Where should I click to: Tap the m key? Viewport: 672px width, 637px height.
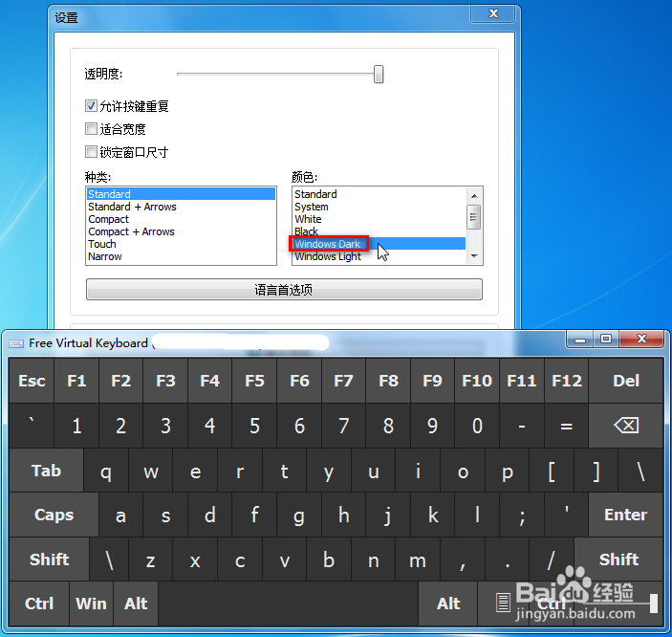coord(418,560)
